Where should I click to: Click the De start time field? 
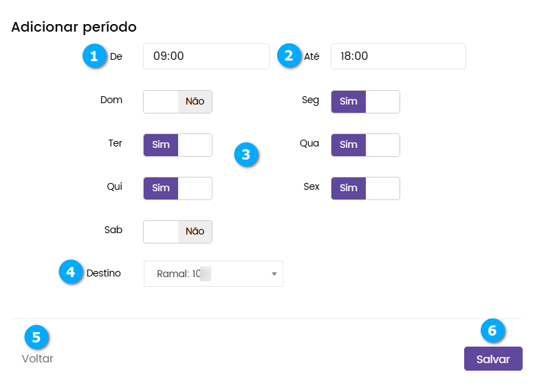point(206,56)
